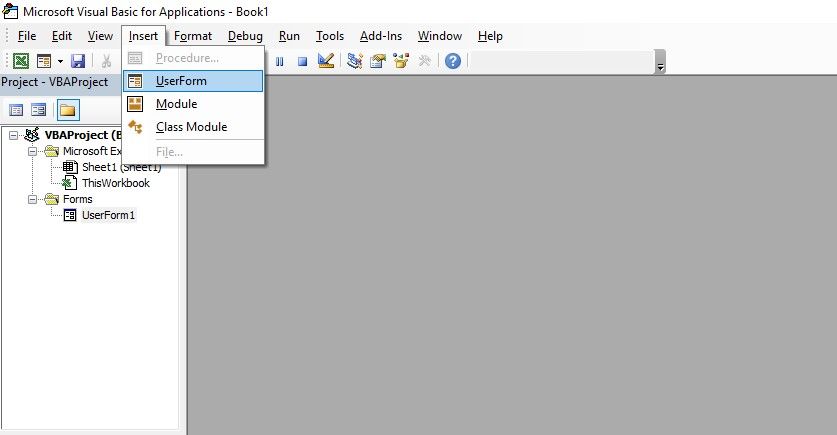The image size is (837, 435).
Task: Open the Add-Ins menu
Action: [381, 36]
